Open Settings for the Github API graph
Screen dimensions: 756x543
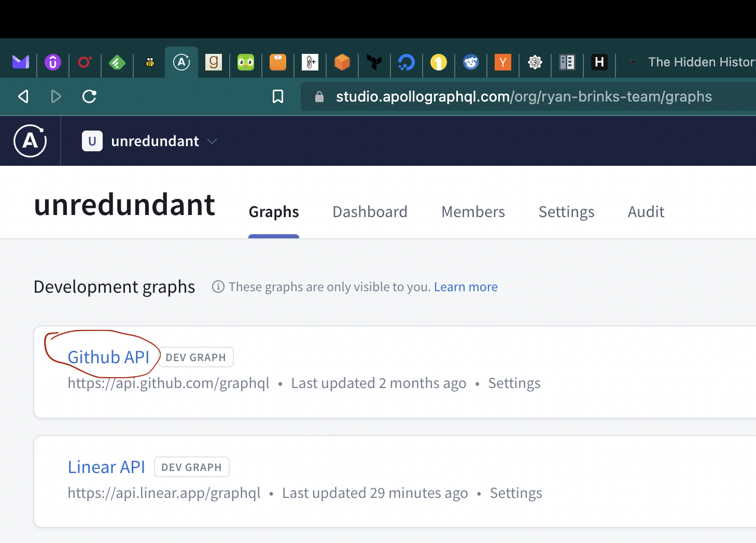pyautogui.click(x=514, y=383)
